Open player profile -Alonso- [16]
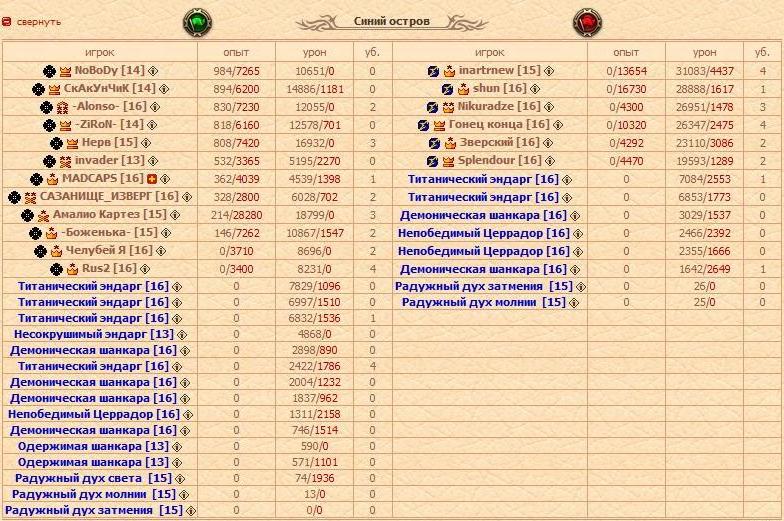Screen dimensions: 784x521 coord(110,106)
